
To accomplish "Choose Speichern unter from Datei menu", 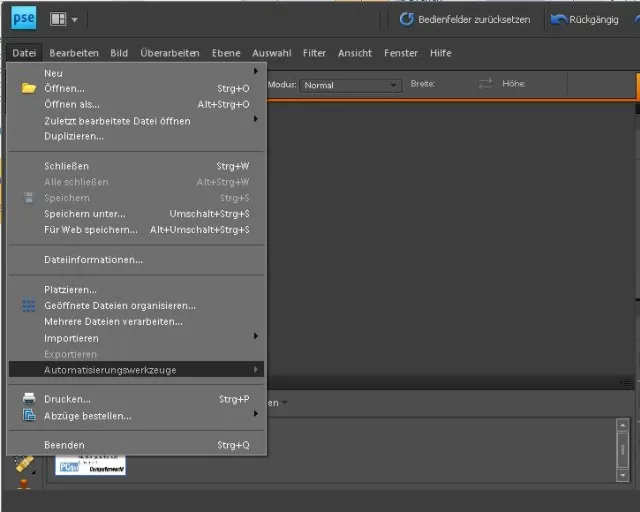I will coord(85,213).
